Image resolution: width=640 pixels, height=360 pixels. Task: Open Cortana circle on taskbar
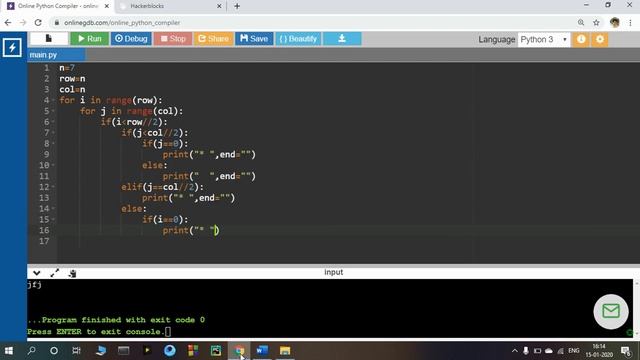[53, 351]
